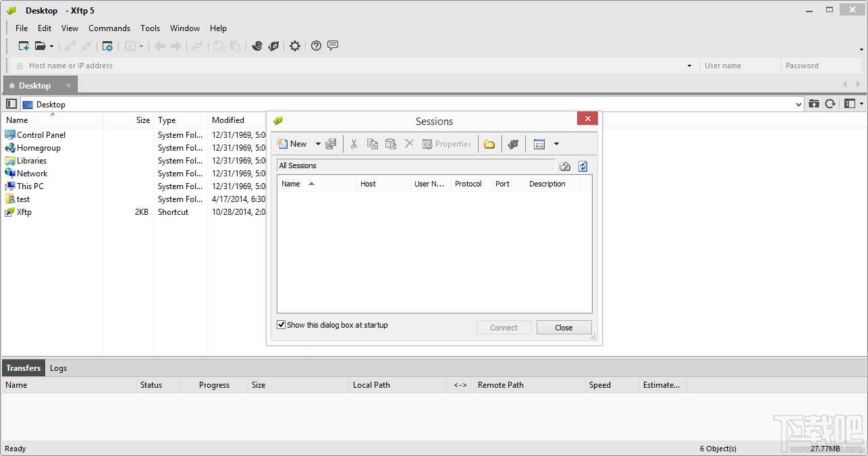The height and width of the screenshot is (456, 868).
Task: Open the session view mode dropdown
Action: click(557, 143)
